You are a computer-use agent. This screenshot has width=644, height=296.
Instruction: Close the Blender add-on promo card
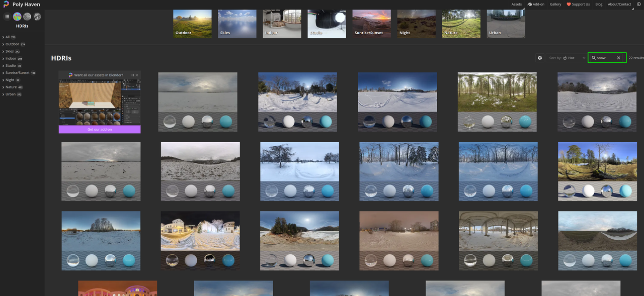pos(137,75)
